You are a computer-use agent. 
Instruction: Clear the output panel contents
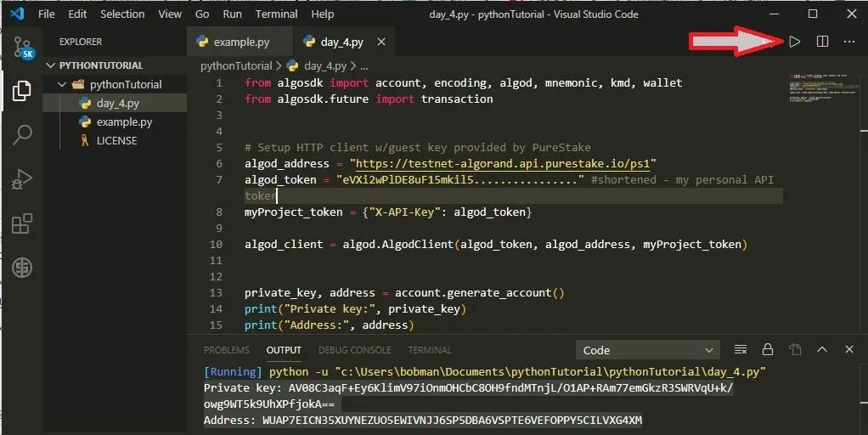(x=740, y=349)
